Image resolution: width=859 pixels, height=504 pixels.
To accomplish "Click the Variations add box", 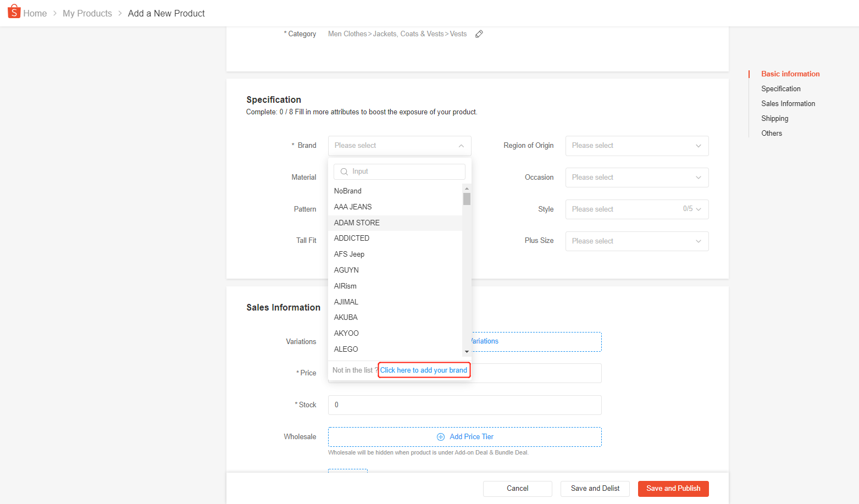I will point(536,341).
